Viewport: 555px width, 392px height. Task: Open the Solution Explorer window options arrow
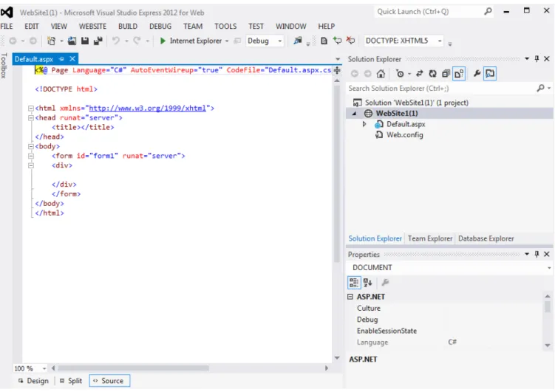(x=527, y=58)
